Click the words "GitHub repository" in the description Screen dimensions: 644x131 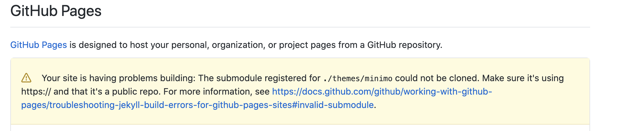click(404, 45)
